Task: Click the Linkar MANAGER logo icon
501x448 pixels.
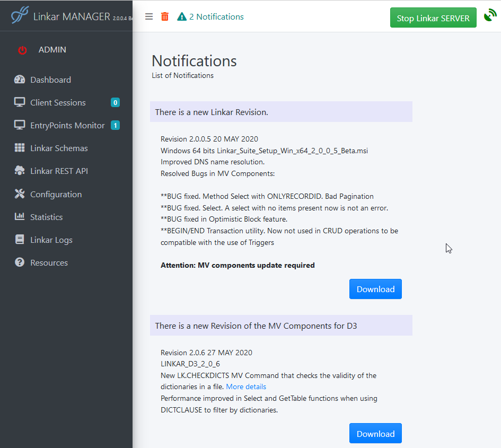Action: tap(20, 15)
